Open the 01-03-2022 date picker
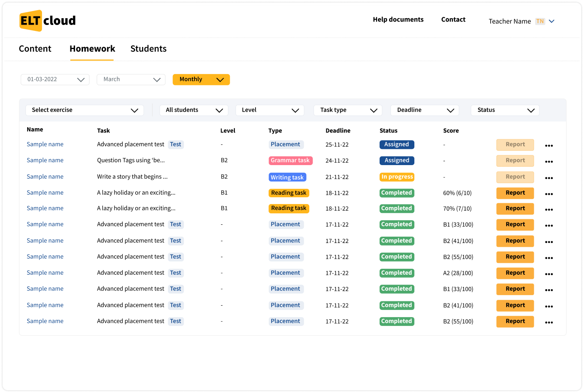This screenshot has height=392, width=583. (55, 80)
